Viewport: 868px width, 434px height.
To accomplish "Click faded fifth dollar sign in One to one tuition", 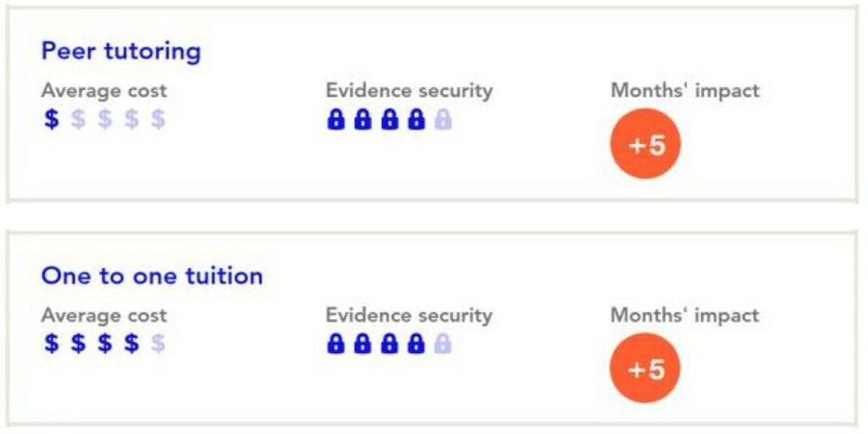I will click(x=158, y=344).
